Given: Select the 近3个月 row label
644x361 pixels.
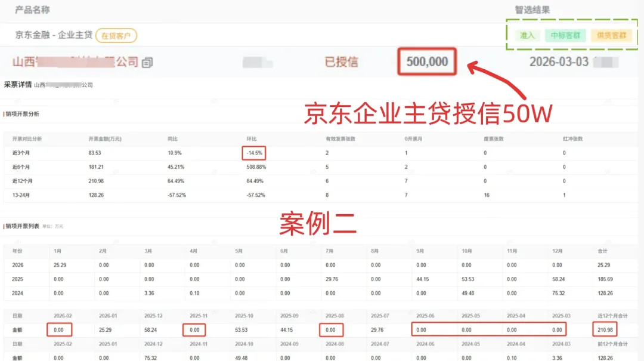Looking at the screenshot, I should [x=21, y=153].
